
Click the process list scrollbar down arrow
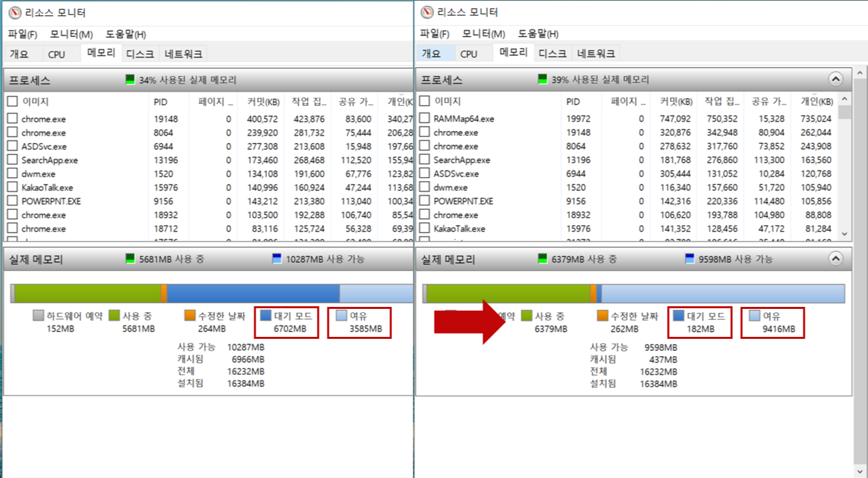tap(843, 234)
